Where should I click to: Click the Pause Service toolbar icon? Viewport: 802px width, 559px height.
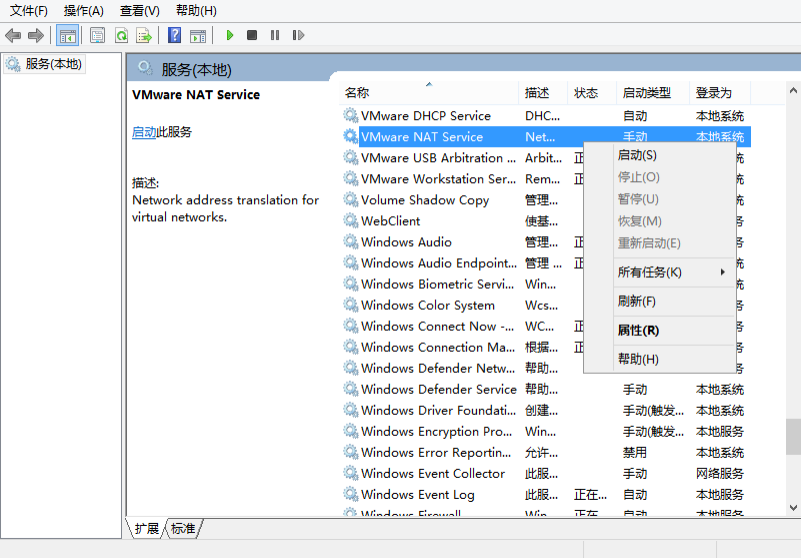pyautogui.click(x=275, y=35)
